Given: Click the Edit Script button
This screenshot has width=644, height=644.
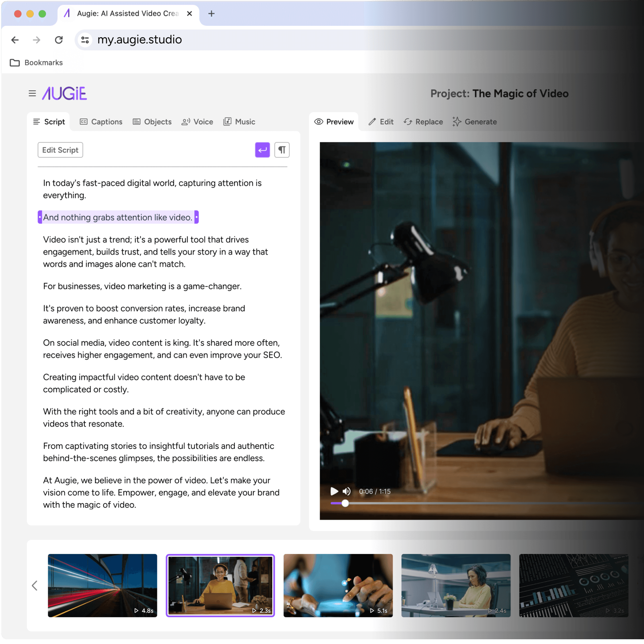Looking at the screenshot, I should click(x=60, y=150).
